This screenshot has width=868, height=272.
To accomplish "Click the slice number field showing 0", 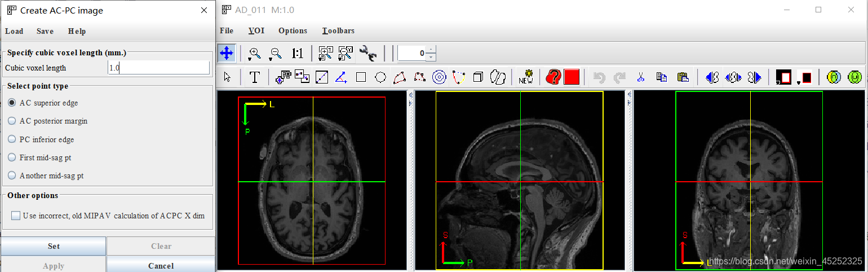I will click(412, 54).
